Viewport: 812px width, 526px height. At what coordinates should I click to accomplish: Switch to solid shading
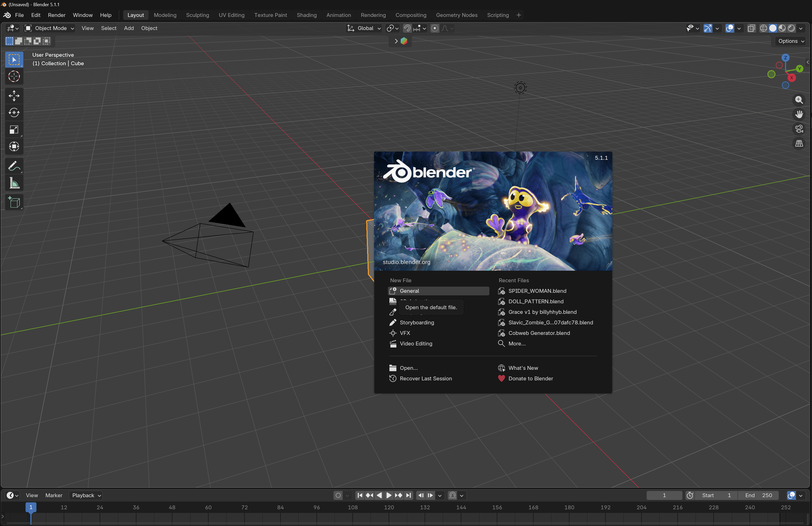pos(773,28)
